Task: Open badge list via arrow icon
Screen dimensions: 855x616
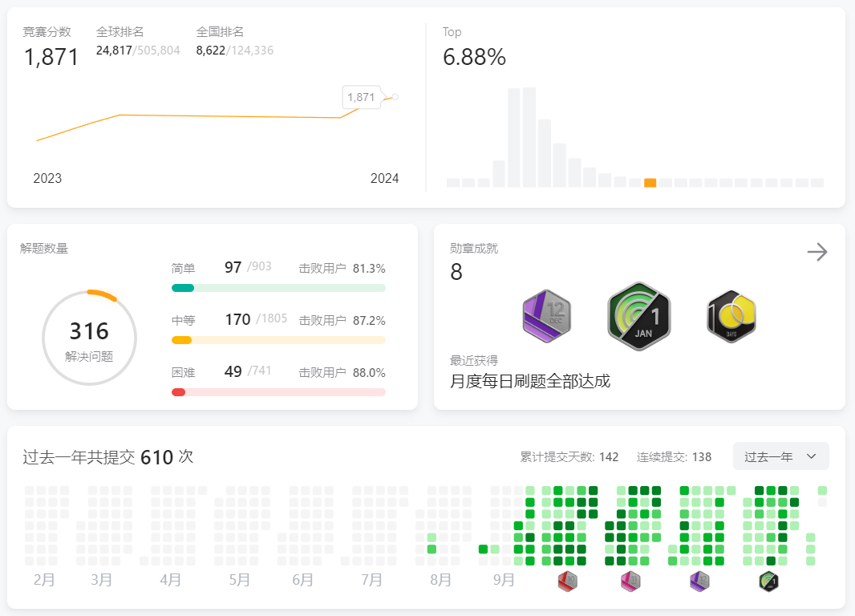Action: point(817,253)
